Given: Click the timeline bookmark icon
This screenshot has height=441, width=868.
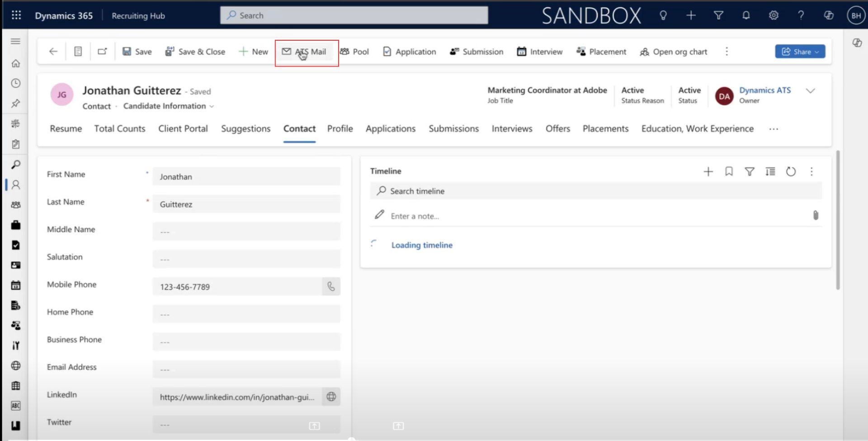Looking at the screenshot, I should click(x=729, y=171).
